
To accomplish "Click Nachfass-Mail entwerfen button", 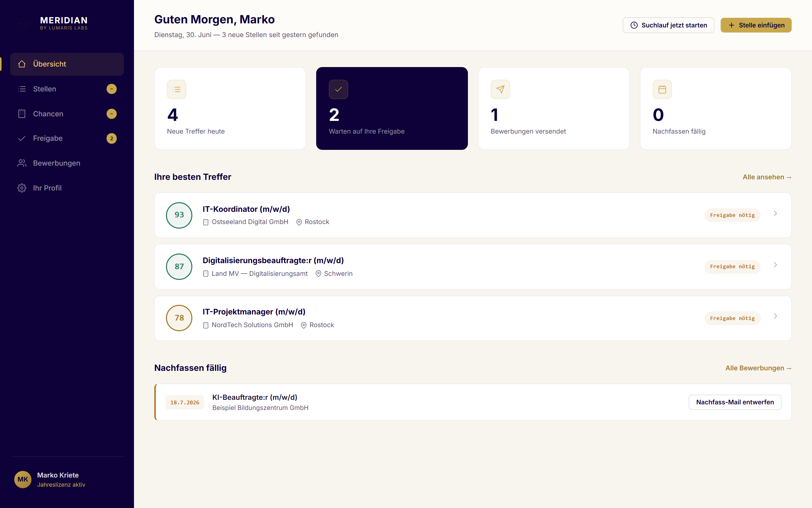I will tap(735, 402).
